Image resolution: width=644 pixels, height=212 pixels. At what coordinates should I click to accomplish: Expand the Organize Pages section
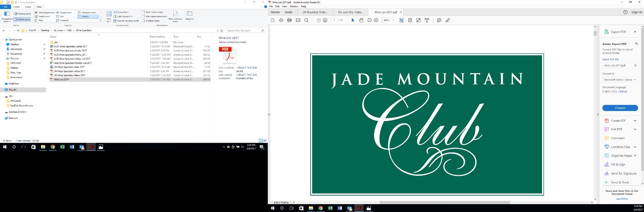(635, 156)
